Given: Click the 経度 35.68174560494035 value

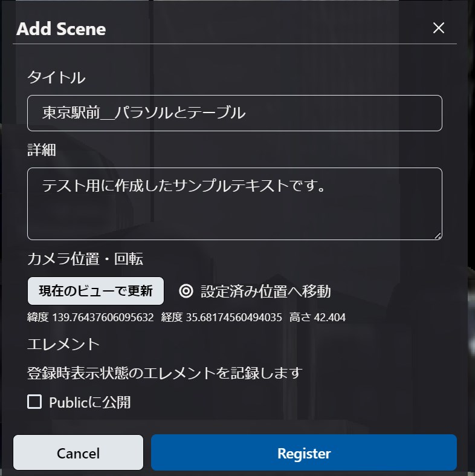Looking at the screenshot, I should point(221,318).
